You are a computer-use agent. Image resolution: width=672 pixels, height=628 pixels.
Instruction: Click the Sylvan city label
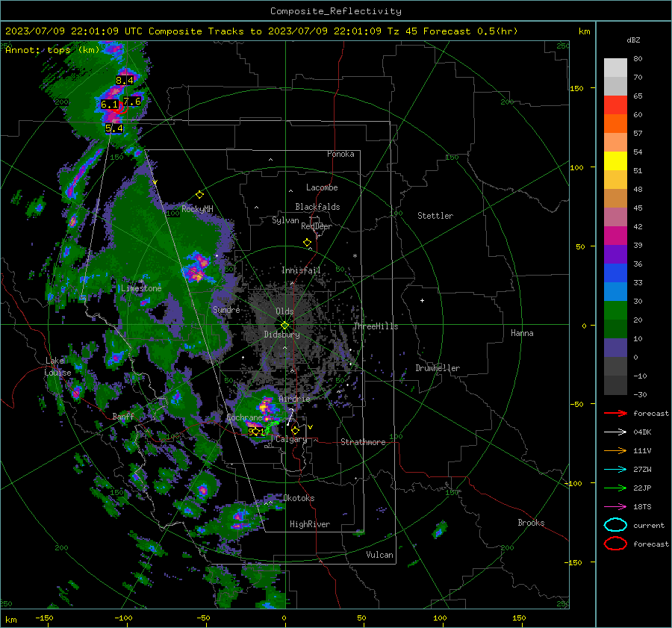click(285, 220)
